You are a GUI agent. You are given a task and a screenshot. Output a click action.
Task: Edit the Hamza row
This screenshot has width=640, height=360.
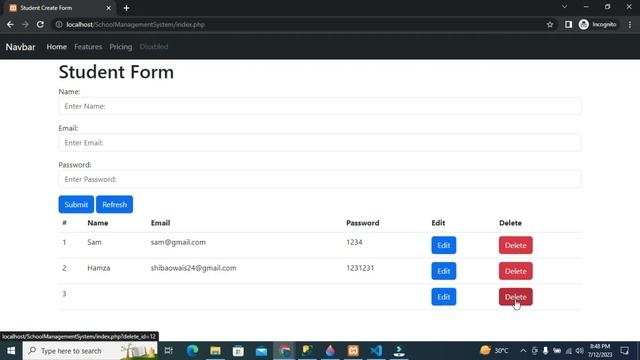(x=444, y=271)
